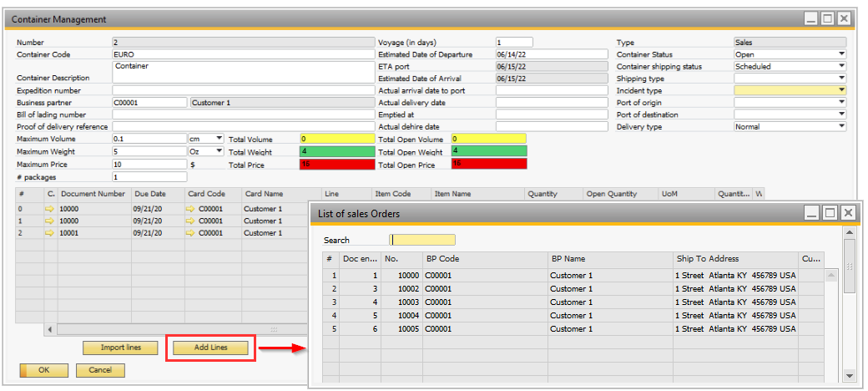Click the Container Code input field
This screenshot has width=868, height=391.
point(244,54)
